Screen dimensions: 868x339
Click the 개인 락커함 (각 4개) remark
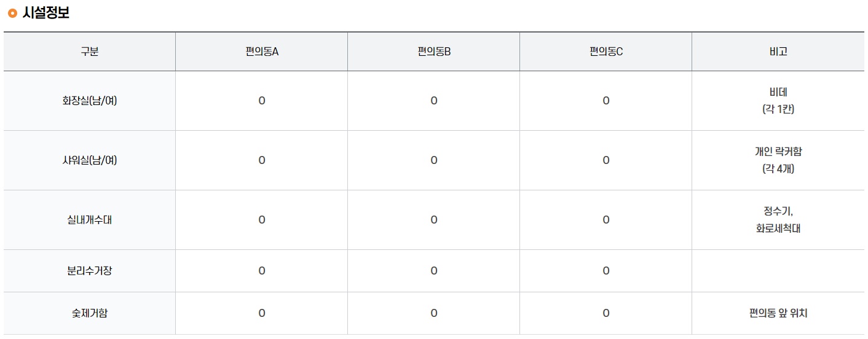point(778,160)
